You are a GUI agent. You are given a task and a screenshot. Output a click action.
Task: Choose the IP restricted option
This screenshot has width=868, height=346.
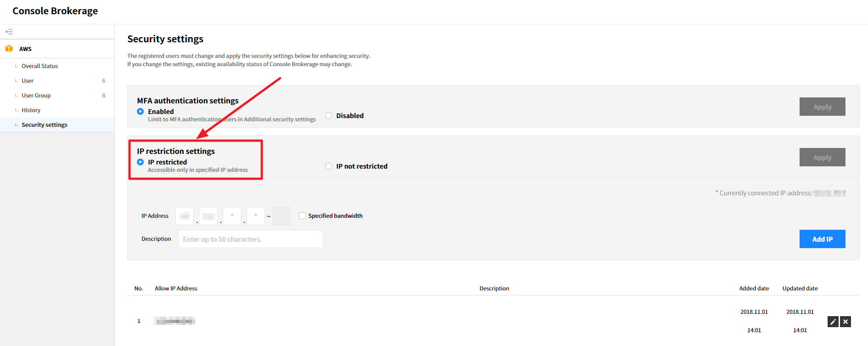(x=141, y=162)
